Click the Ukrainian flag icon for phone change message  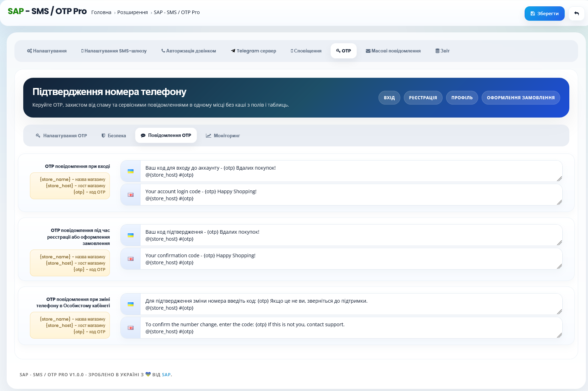click(x=131, y=304)
